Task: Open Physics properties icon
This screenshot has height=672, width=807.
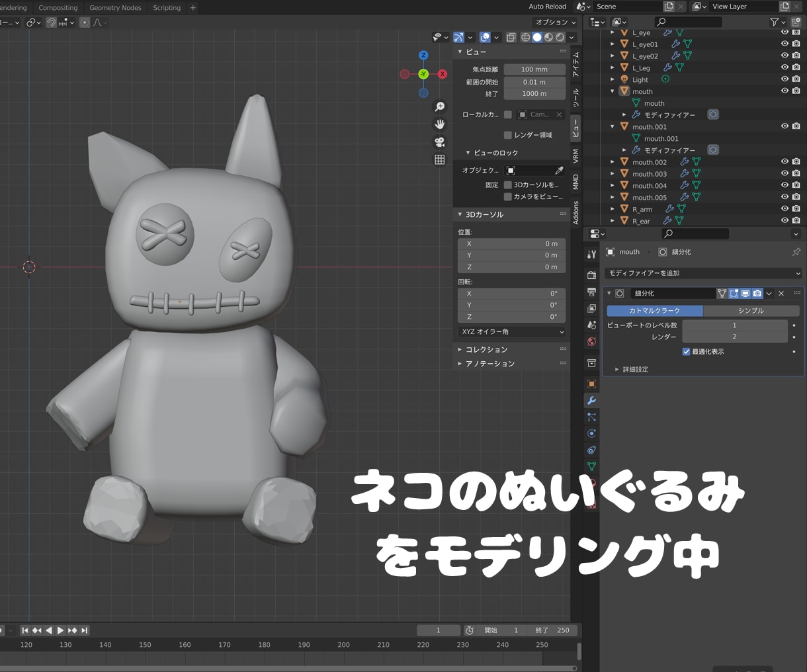Action: coord(591,433)
